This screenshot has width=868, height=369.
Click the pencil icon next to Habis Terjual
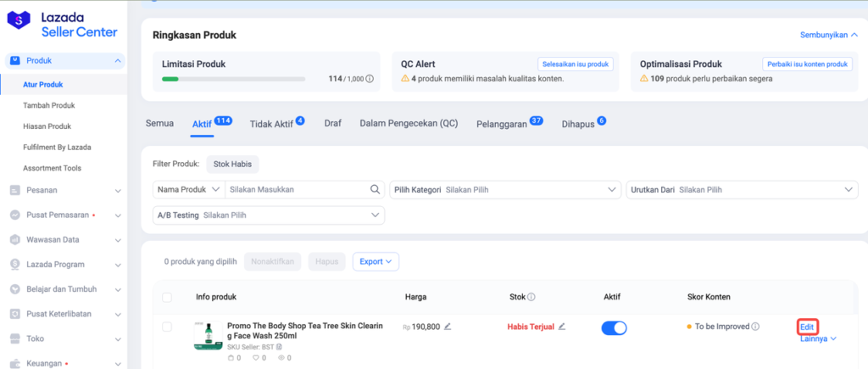pyautogui.click(x=562, y=327)
